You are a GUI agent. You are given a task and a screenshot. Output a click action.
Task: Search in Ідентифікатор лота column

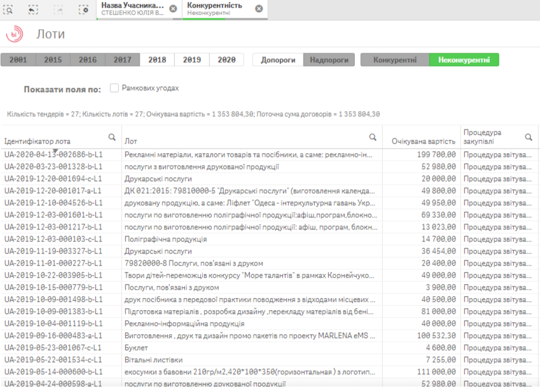[112, 137]
